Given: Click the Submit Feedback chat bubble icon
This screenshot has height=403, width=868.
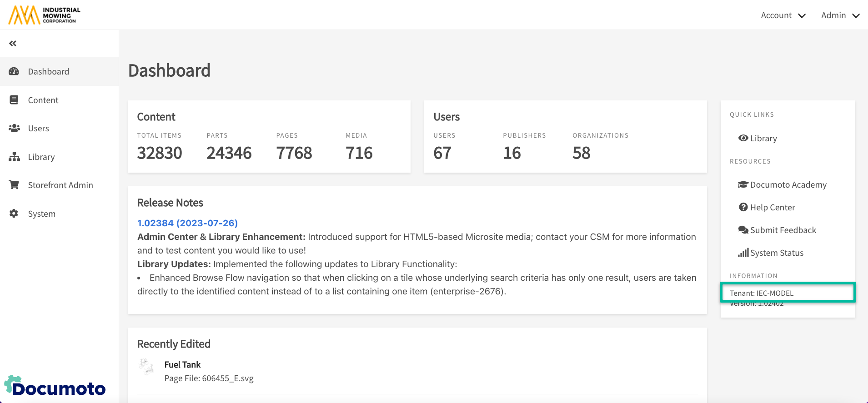Looking at the screenshot, I should tap(743, 230).
